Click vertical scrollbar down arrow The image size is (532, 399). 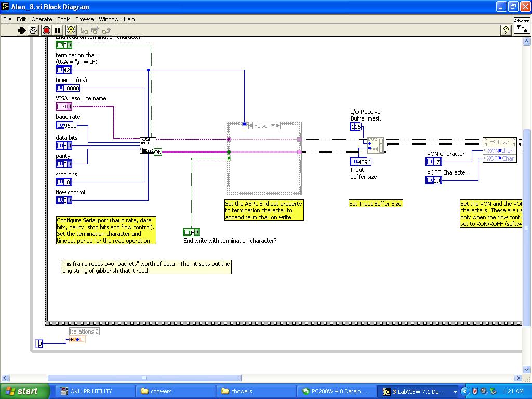pyautogui.click(x=526, y=369)
